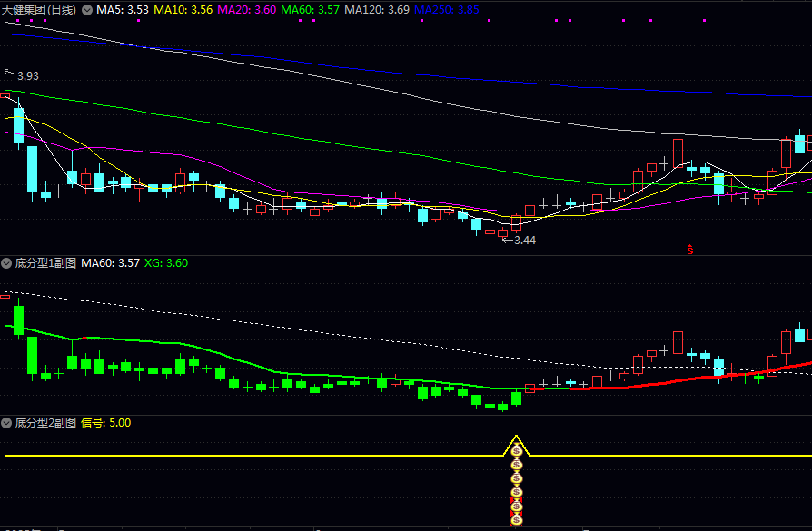Click the bottom money bag signal icon

516,518
